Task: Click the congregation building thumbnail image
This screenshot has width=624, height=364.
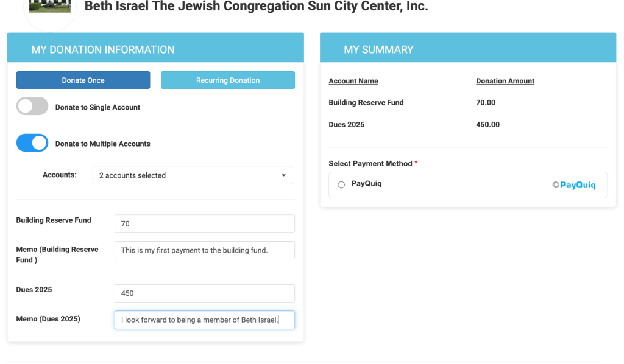Action: click(x=50, y=7)
